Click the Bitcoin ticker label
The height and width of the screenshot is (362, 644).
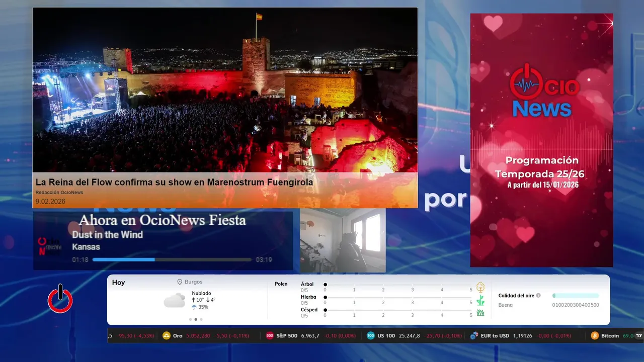coord(610,336)
